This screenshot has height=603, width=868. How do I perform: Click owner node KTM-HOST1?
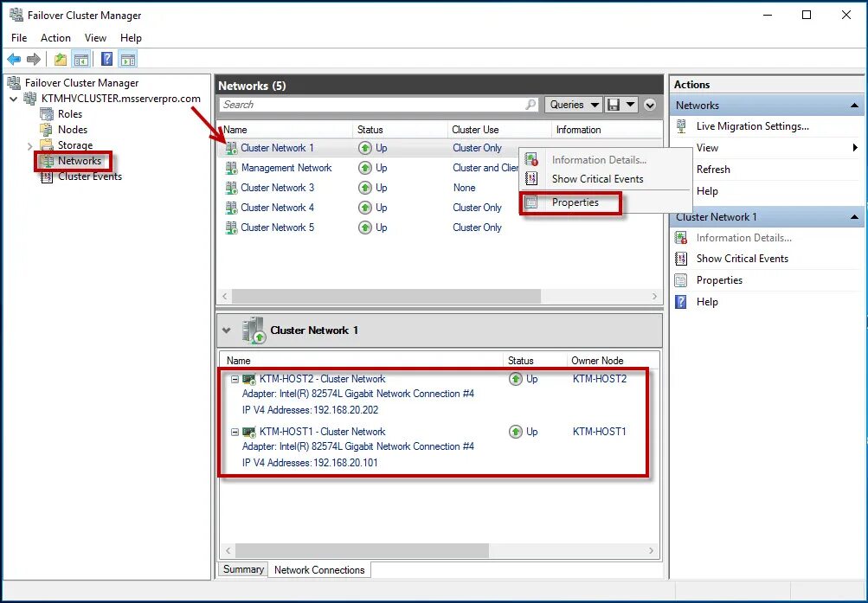(x=600, y=432)
